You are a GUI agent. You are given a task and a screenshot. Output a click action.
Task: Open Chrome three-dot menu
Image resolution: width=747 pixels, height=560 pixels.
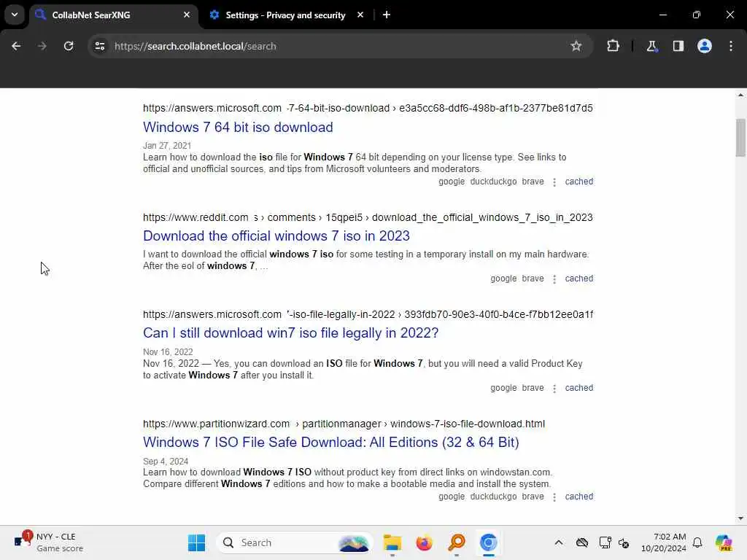731,46
